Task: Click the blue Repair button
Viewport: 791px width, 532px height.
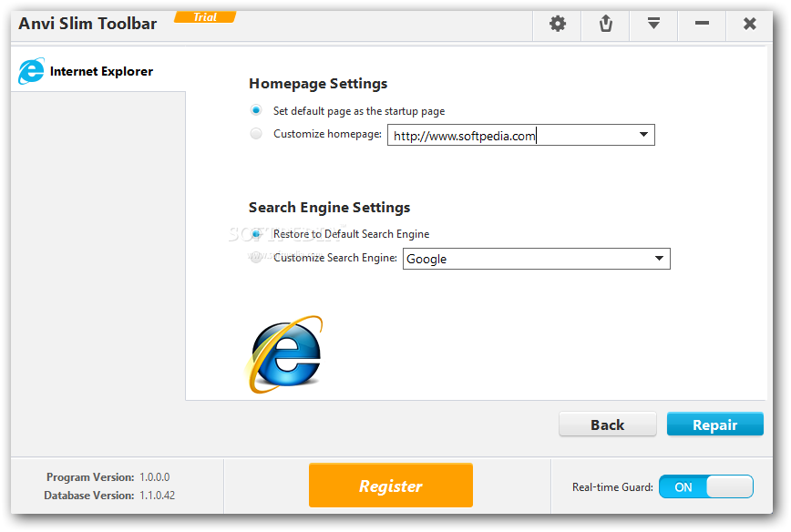Action: point(714,425)
